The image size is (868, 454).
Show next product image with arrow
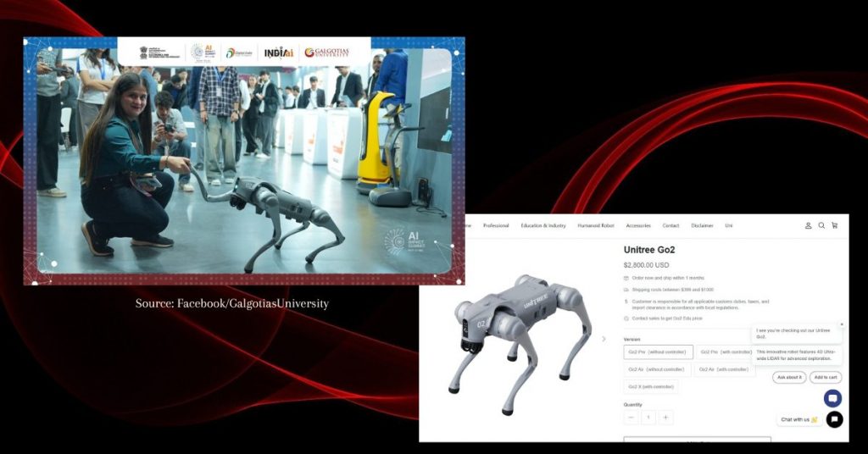click(x=604, y=339)
